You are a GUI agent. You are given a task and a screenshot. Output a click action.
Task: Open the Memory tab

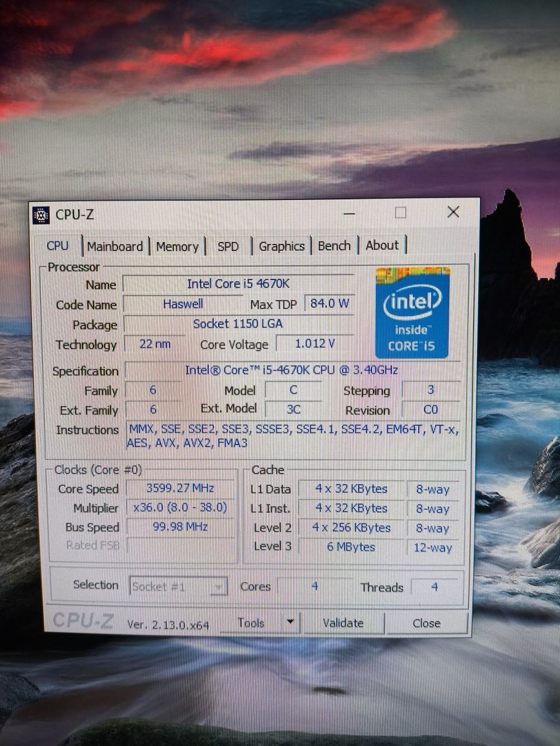[x=177, y=247]
